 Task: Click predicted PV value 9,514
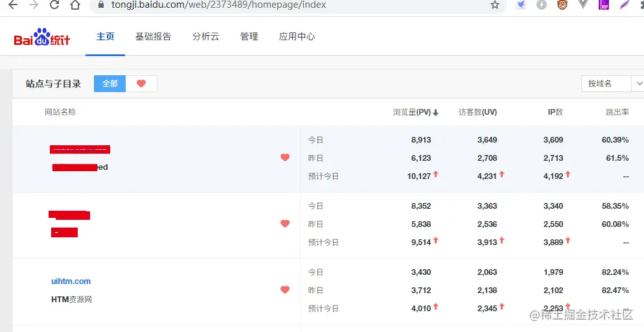[x=421, y=243]
